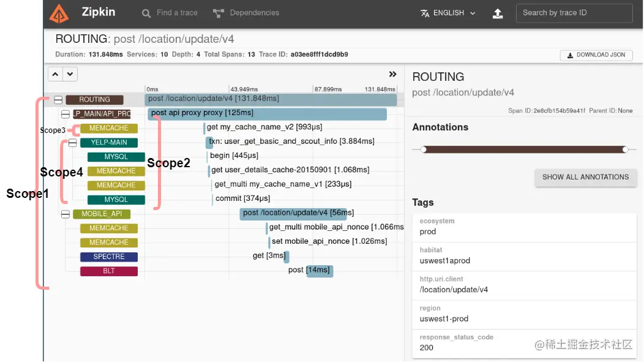Click the double-chevron collapse detail panel icon
The image size is (644, 362).
[x=392, y=74]
